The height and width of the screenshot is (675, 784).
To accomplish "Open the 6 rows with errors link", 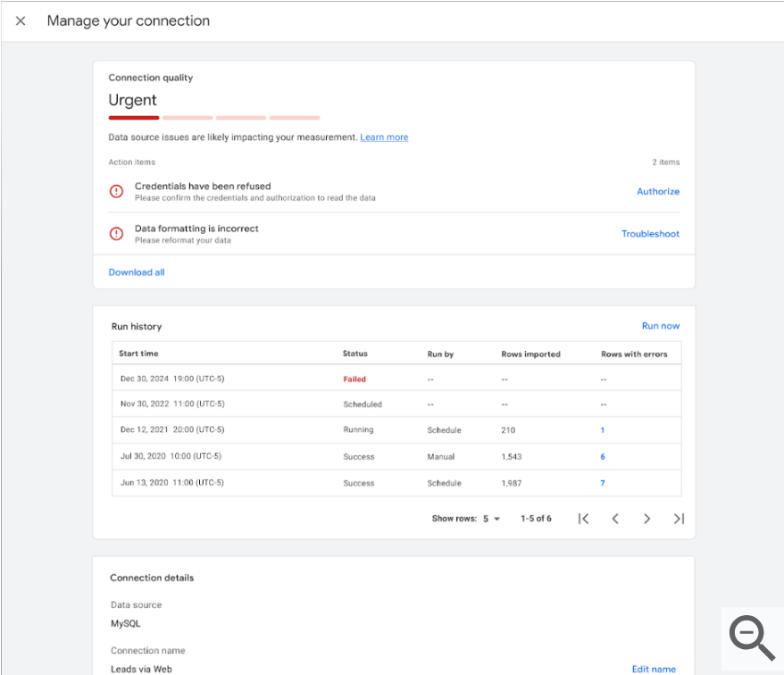I will [x=603, y=456].
